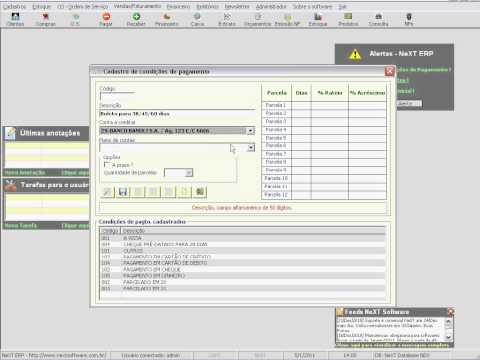
Task: Click the Nova Tarefa link
Action: click(21, 226)
